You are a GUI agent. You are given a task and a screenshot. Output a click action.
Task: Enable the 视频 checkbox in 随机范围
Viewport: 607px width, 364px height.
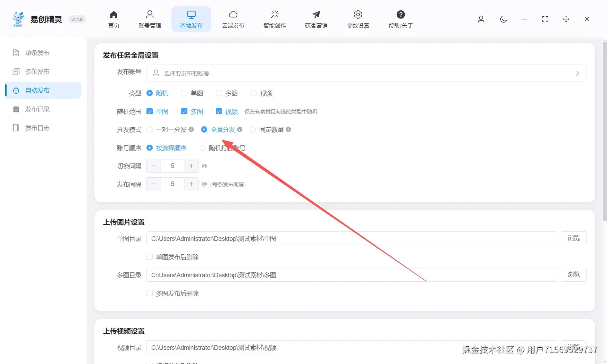[x=219, y=111]
